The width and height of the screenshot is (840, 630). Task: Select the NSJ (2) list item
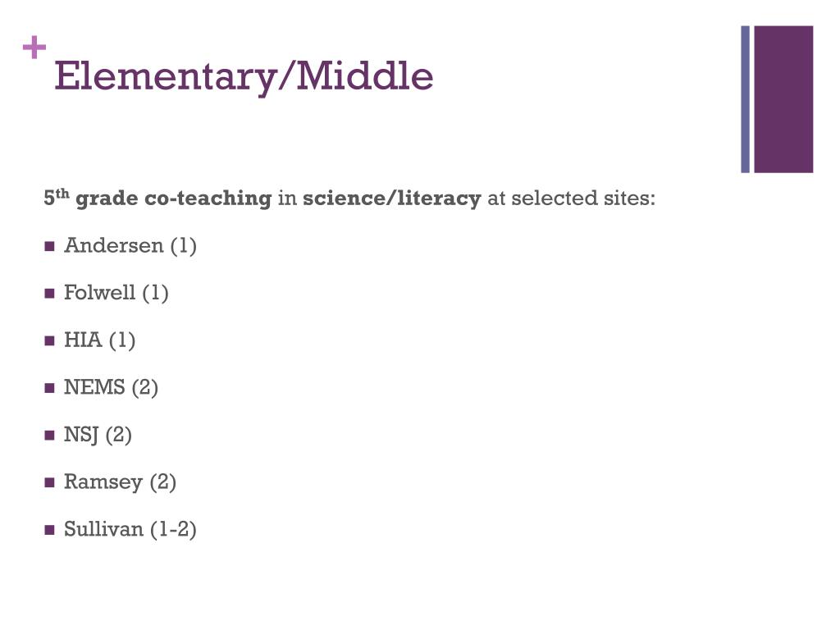coord(98,435)
